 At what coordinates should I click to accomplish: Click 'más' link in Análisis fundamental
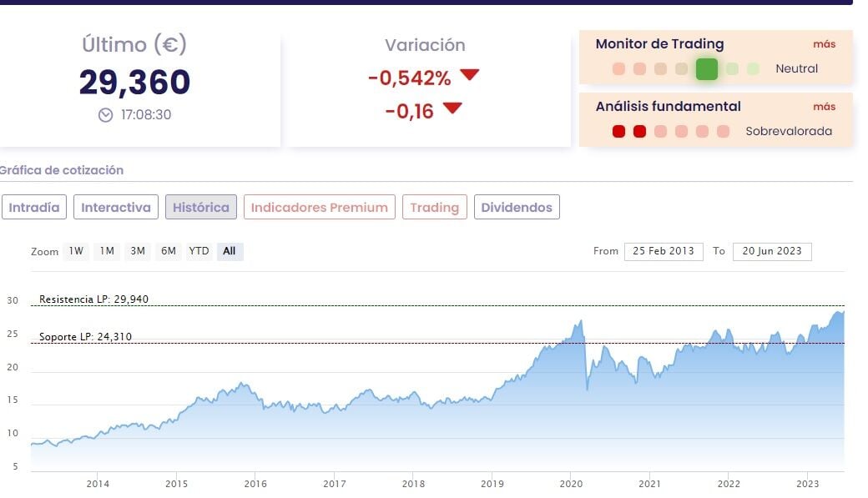coord(824,107)
